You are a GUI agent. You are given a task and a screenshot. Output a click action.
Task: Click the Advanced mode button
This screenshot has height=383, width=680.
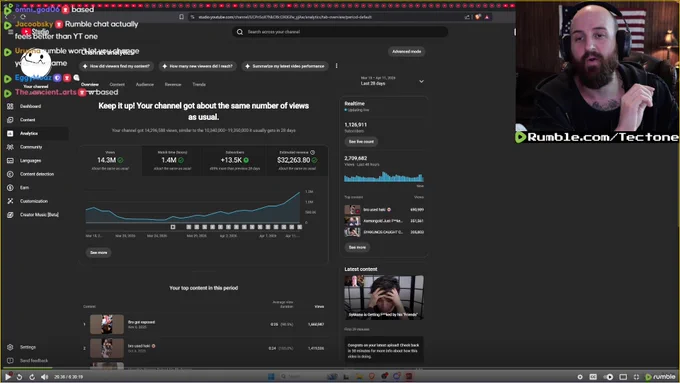406,51
